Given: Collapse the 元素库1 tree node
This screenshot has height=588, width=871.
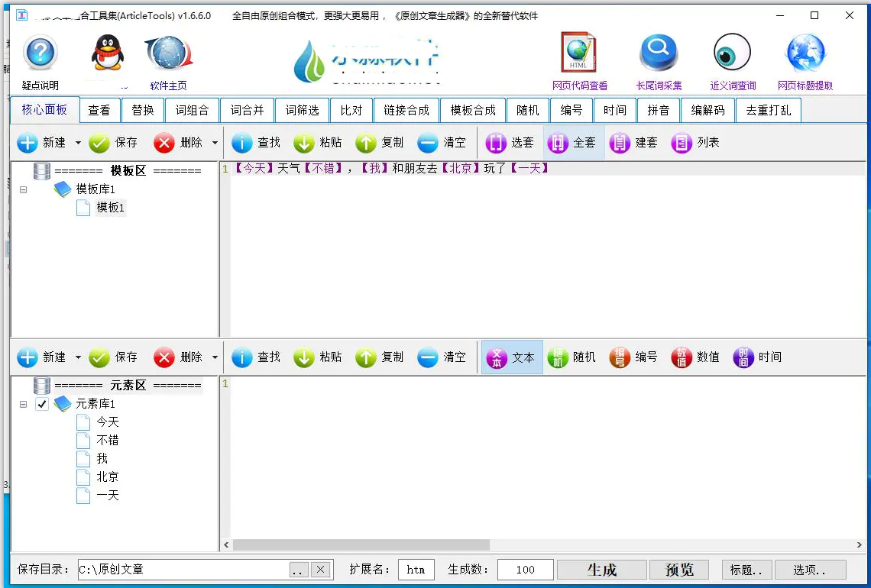Looking at the screenshot, I should (24, 404).
